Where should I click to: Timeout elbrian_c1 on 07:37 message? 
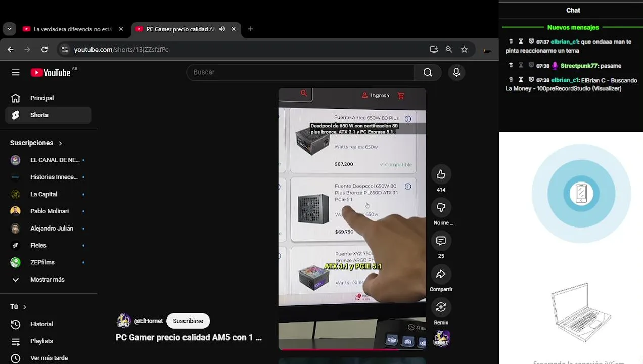click(x=521, y=42)
